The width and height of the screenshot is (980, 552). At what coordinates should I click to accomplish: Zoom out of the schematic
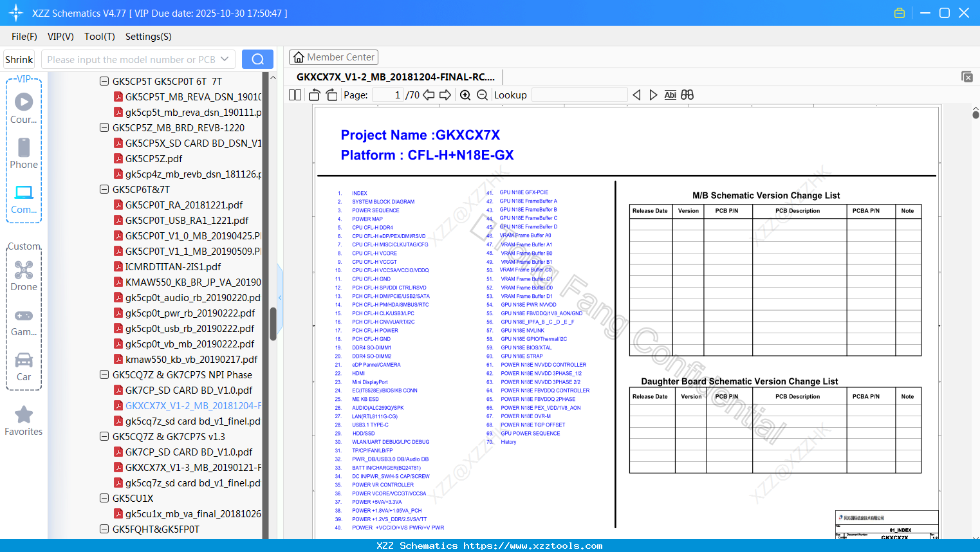coord(482,95)
